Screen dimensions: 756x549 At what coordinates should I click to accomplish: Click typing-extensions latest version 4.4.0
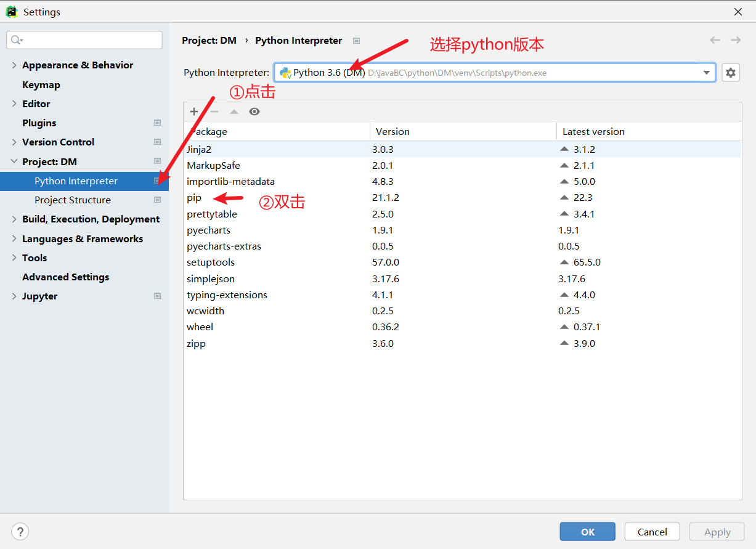point(584,295)
